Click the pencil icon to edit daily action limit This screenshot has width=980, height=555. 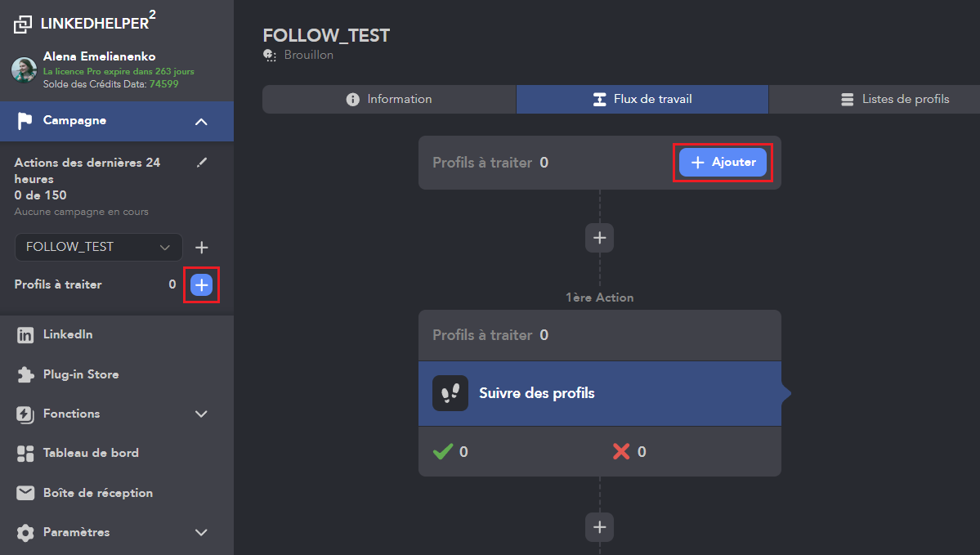pos(202,163)
